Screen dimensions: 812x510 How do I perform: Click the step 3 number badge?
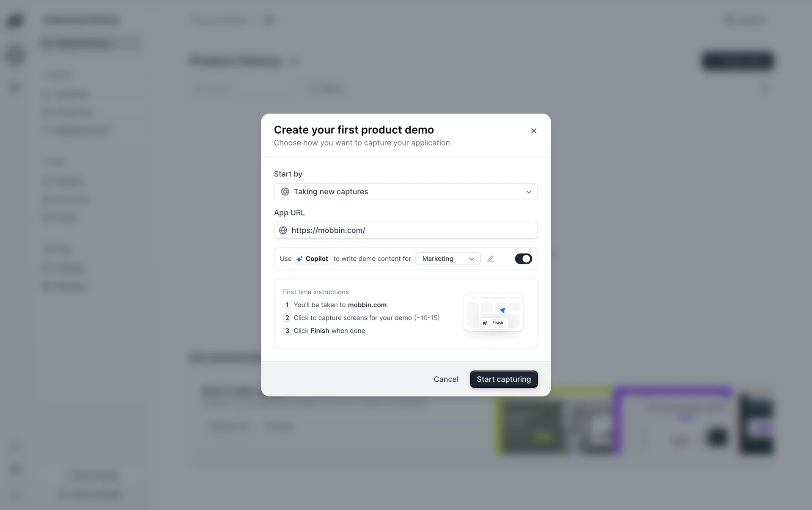287,331
